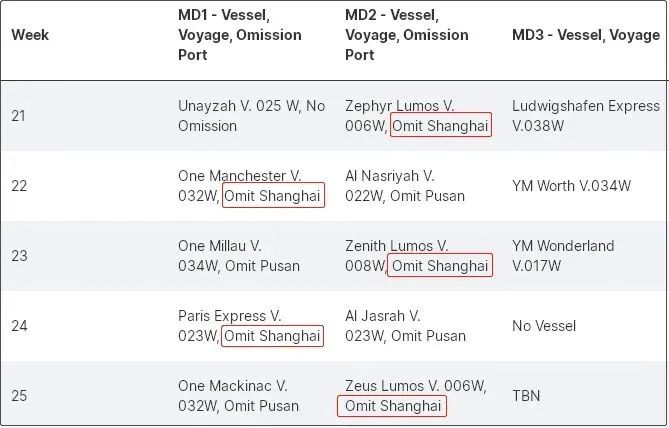Click highlighted Omit Shanghai in Zeus Lumos cell
Image resolution: width=669 pixels, height=428 pixels.
coord(392,406)
